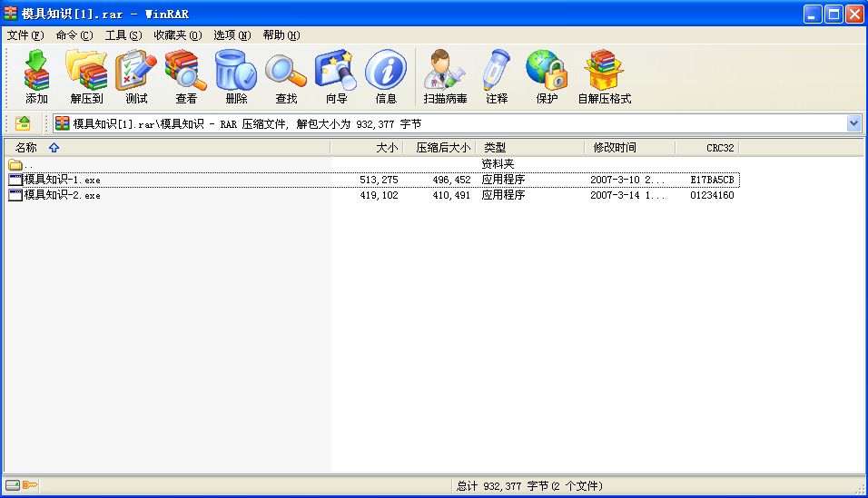Select the parent folder ".." entry
The width and height of the screenshot is (868, 498).
[21, 164]
